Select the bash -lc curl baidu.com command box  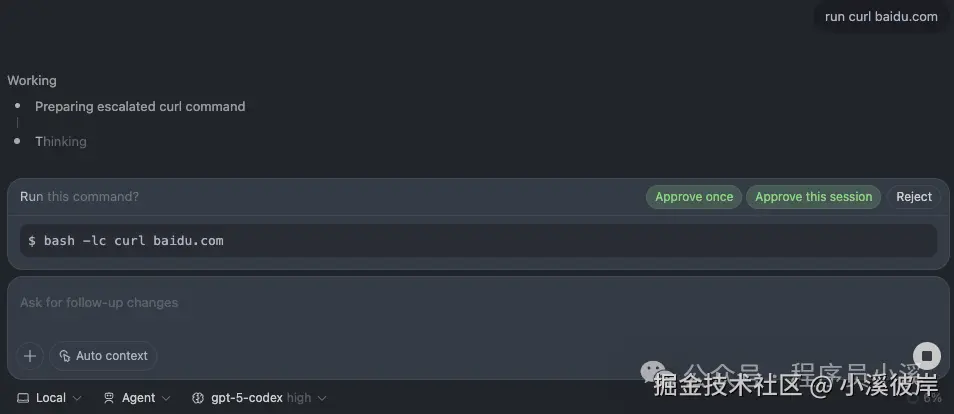coord(478,241)
